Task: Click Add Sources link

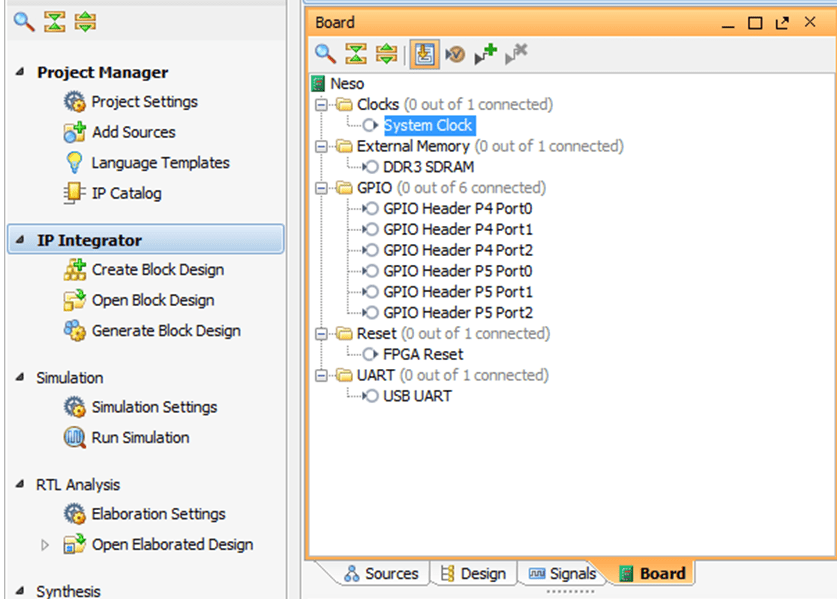Action: [x=133, y=132]
